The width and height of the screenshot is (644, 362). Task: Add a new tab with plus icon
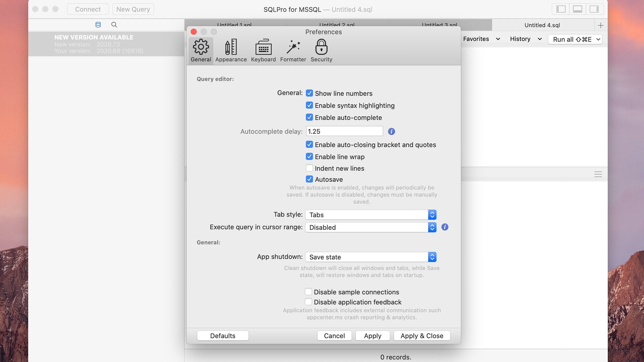click(x=600, y=25)
